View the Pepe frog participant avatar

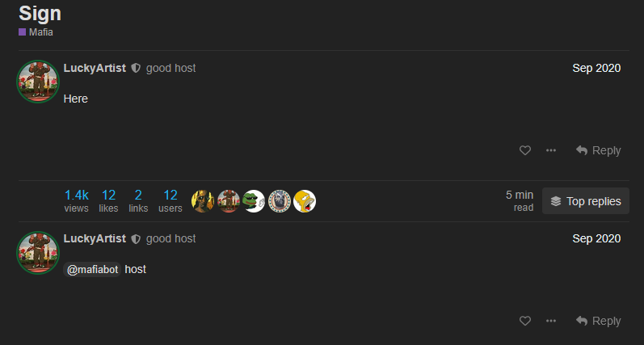254,201
